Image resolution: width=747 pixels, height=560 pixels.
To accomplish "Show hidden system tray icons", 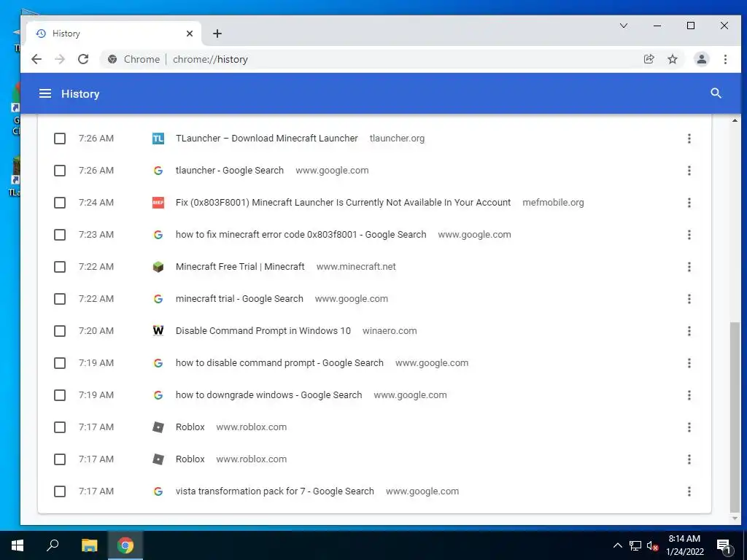I will click(617, 545).
